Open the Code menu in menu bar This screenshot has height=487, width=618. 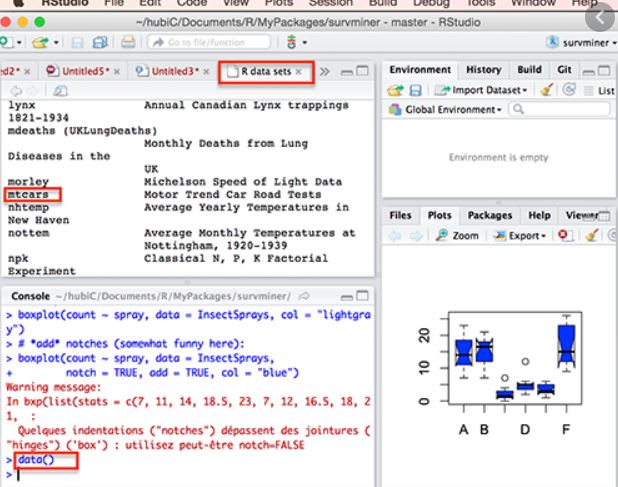(x=192, y=3)
